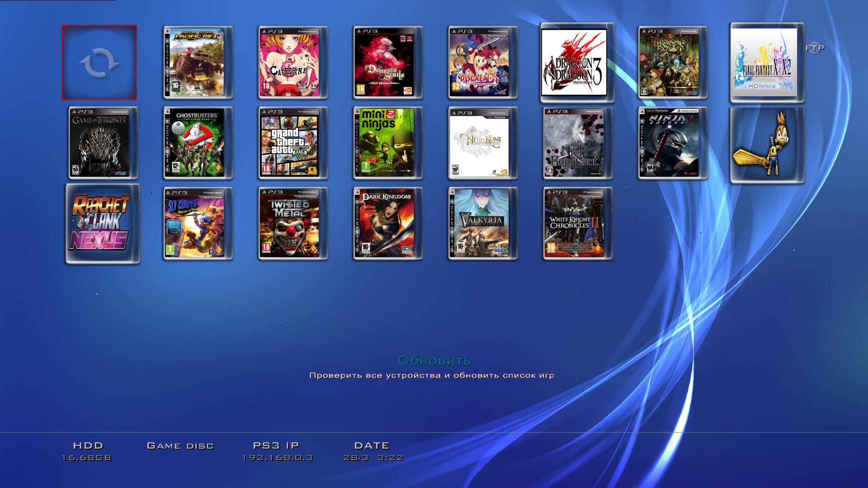Screen dimensions: 868x488
Task: Select Ni no Kuni game cover
Action: coord(483,143)
